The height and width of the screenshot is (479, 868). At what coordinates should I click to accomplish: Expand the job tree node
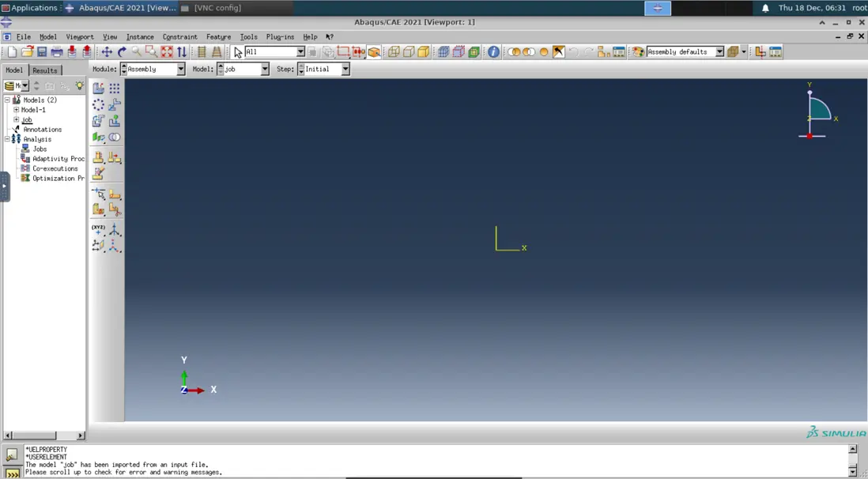pyautogui.click(x=16, y=119)
